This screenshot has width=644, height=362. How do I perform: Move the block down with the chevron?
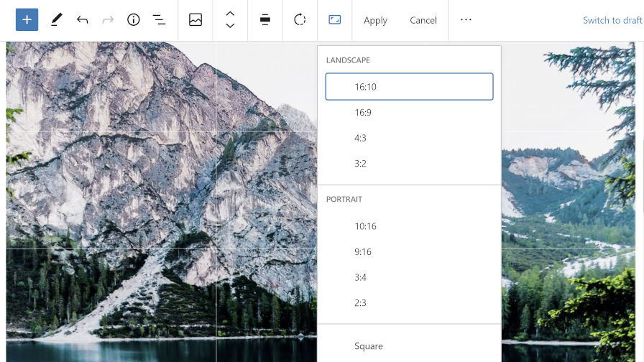[x=230, y=27]
